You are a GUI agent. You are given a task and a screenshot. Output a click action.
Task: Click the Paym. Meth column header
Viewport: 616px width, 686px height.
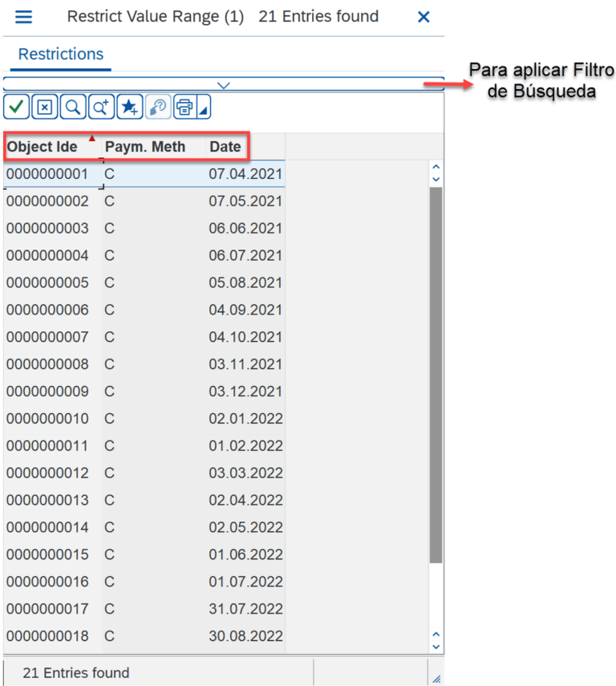pos(145,147)
